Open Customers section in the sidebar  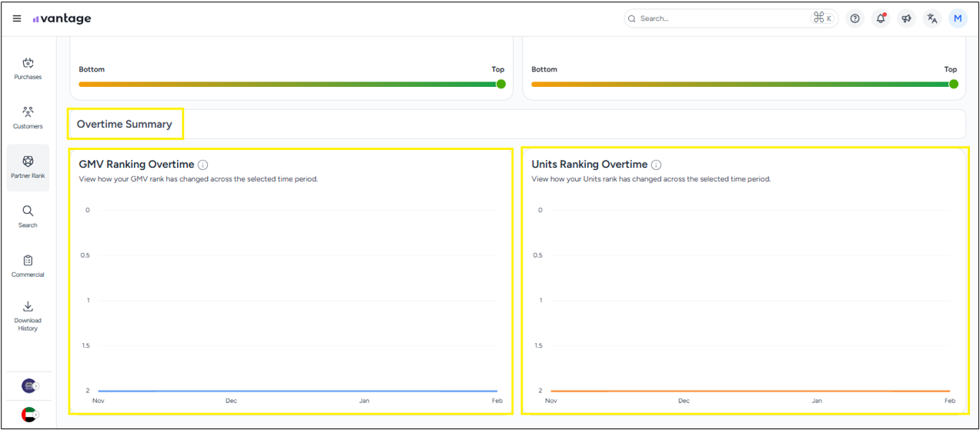pyautogui.click(x=28, y=117)
